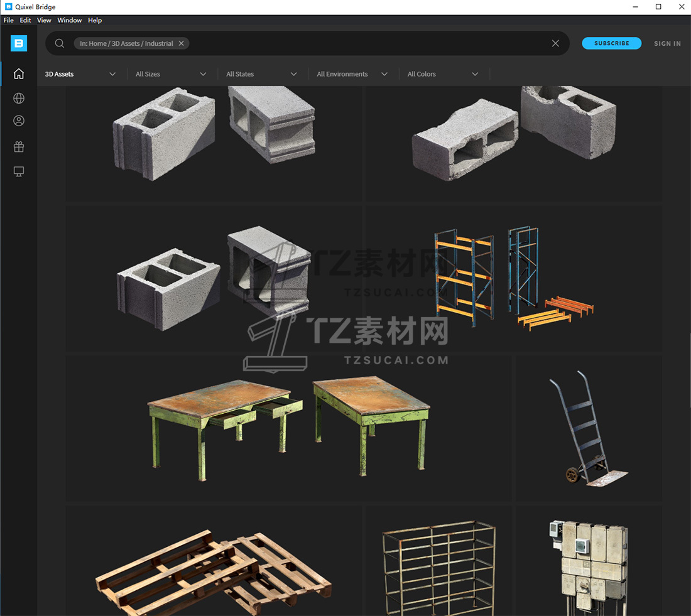Maximize the Quixel Bridge window
This screenshot has height=616, width=691.
[658, 7]
